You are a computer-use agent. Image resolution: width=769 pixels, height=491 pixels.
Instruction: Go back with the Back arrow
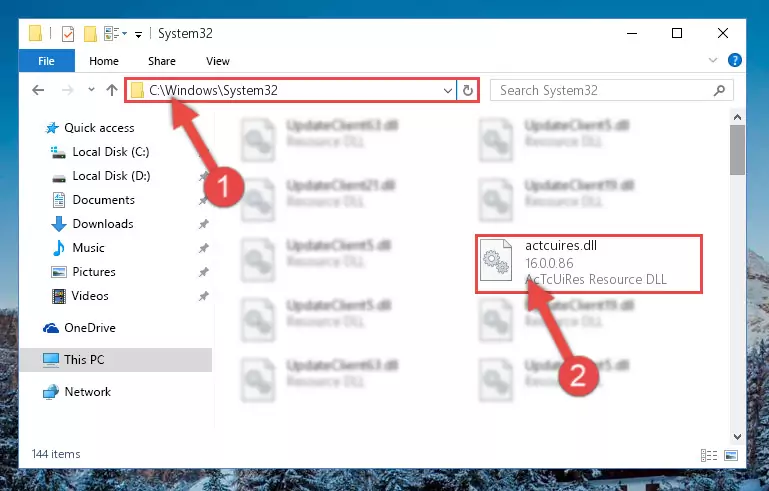[x=38, y=90]
